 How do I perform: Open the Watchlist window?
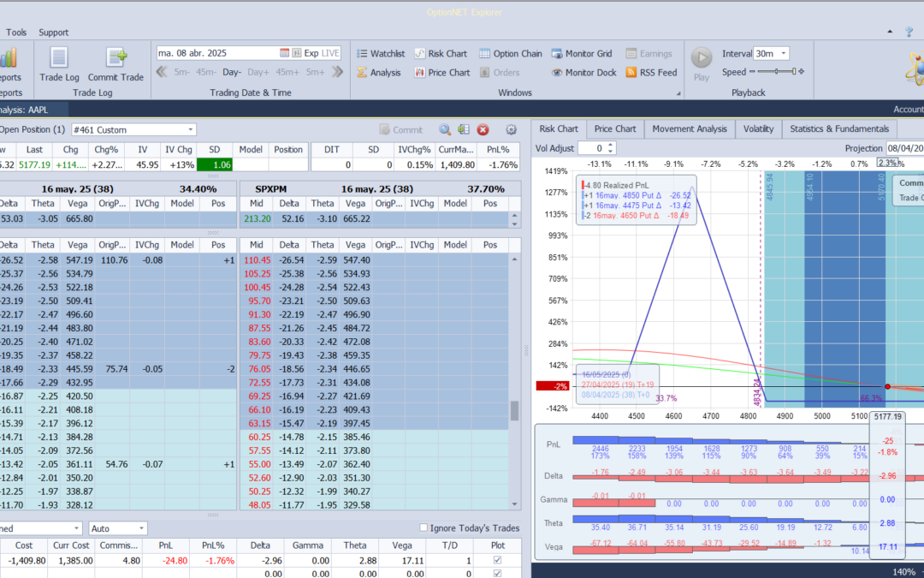coord(380,53)
